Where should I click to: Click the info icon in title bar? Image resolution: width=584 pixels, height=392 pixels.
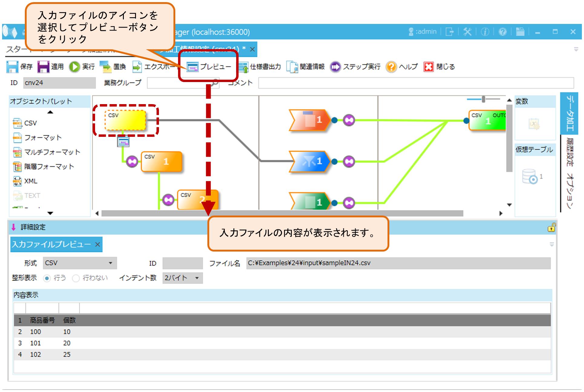(485, 31)
